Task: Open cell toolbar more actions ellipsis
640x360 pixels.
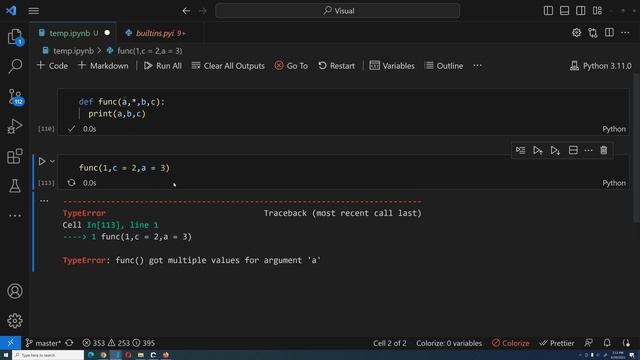Action: (x=588, y=151)
